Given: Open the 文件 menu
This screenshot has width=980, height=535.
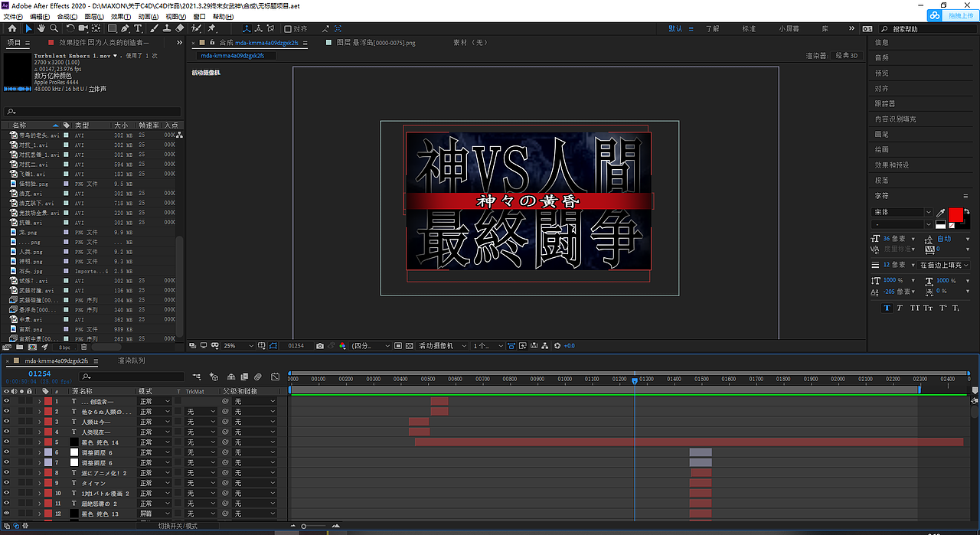Looking at the screenshot, I should pos(13,16).
